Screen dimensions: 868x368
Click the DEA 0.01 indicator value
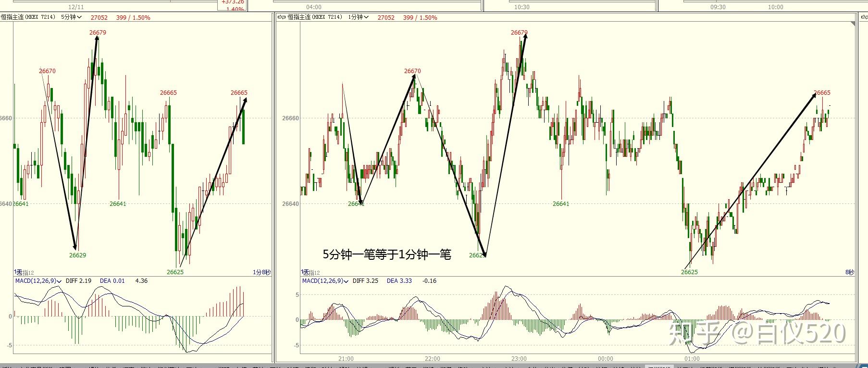click(112, 281)
